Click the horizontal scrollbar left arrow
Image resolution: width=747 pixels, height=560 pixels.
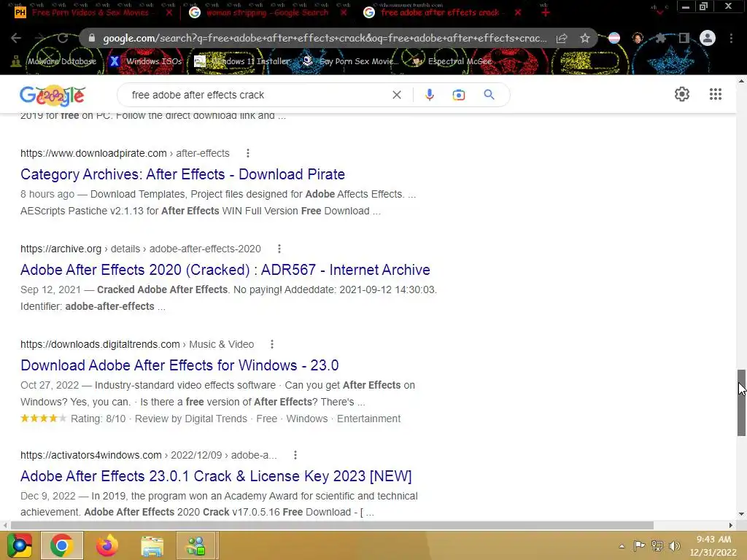tap(5, 525)
